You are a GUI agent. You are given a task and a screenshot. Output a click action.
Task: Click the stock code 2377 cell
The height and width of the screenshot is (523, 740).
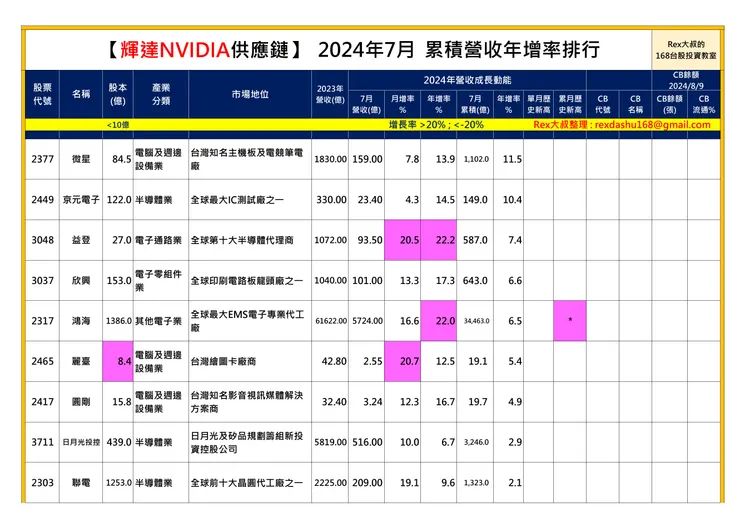42,159
